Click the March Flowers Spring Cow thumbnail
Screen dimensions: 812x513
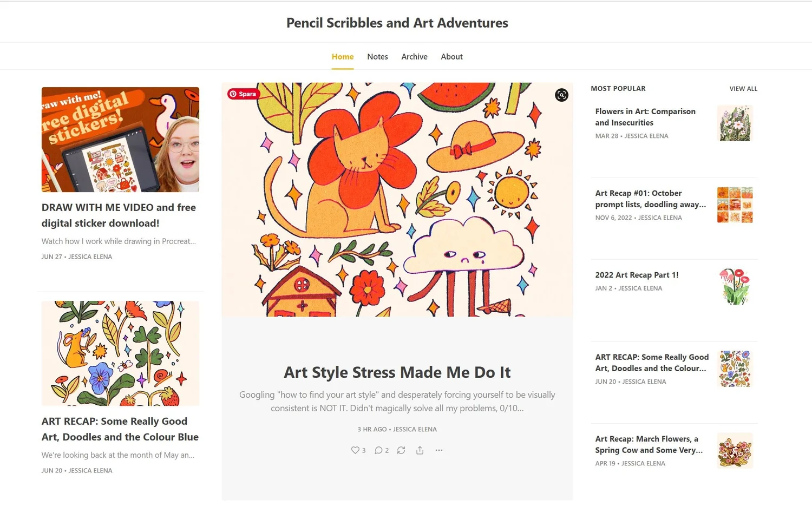[735, 451]
